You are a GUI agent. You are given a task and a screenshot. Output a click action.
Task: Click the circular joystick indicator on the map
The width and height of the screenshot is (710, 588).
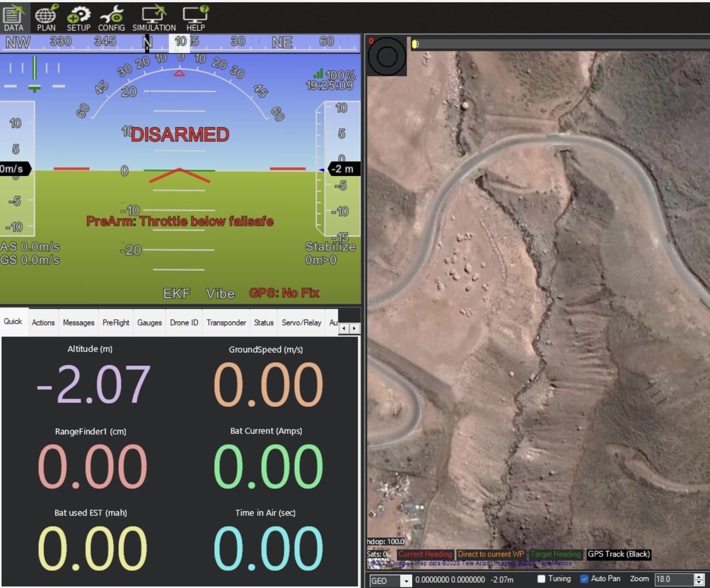click(387, 57)
